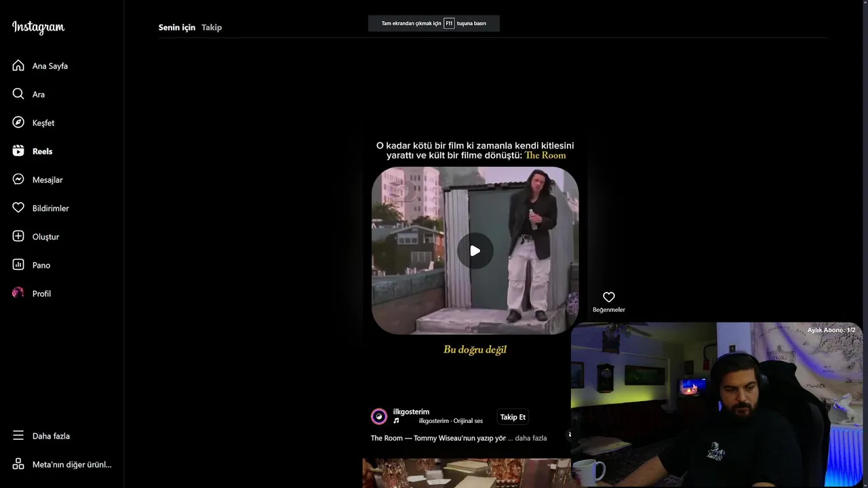Play the reel video
This screenshot has width=868, height=488.
[x=475, y=251]
